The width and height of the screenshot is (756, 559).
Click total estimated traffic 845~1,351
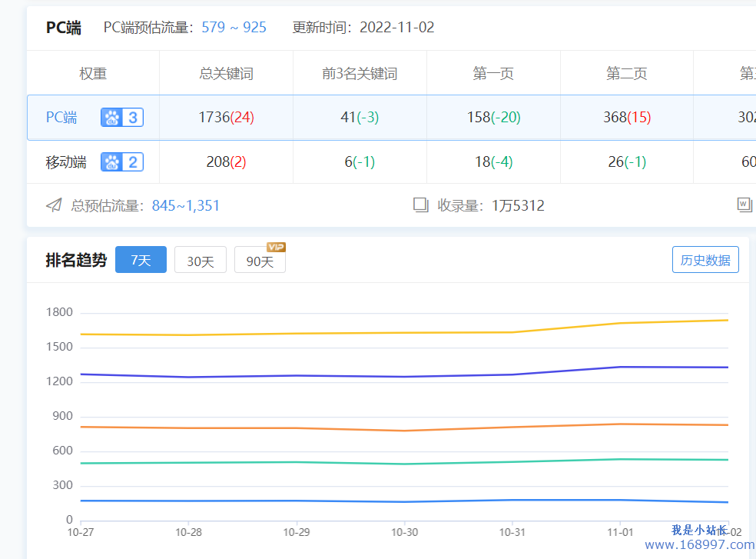pos(186,205)
